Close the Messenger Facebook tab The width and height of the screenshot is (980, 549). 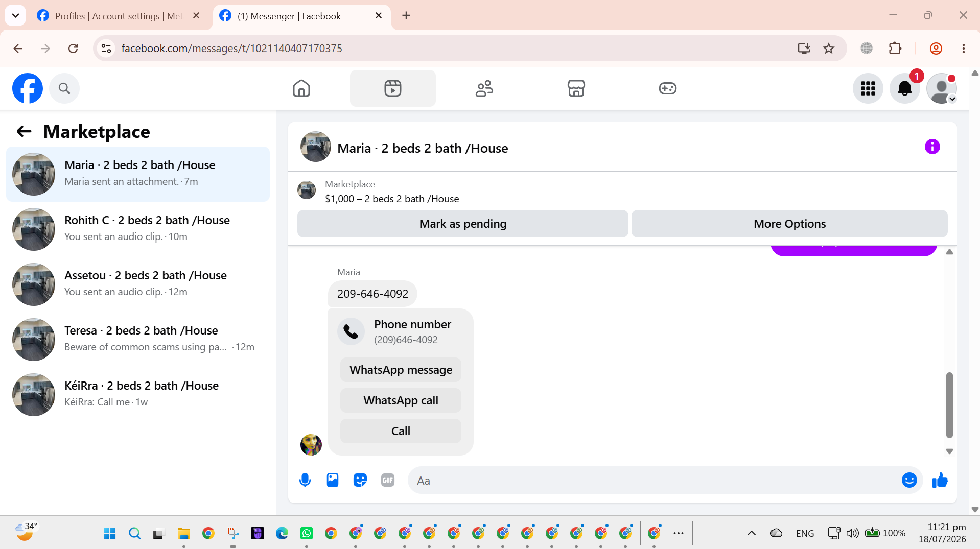tap(379, 16)
